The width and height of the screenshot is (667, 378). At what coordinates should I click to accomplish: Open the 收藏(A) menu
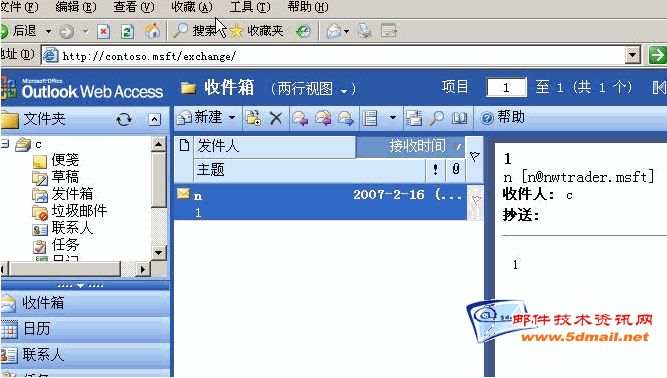point(192,7)
